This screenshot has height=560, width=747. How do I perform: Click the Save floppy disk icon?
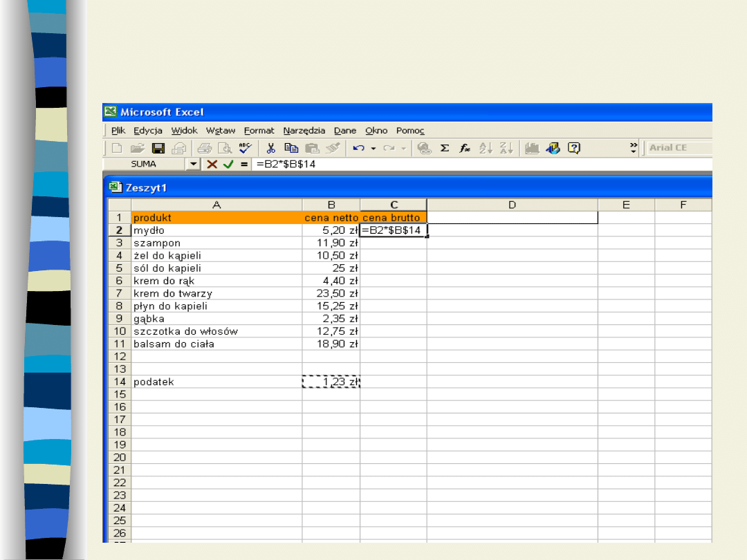(158, 148)
